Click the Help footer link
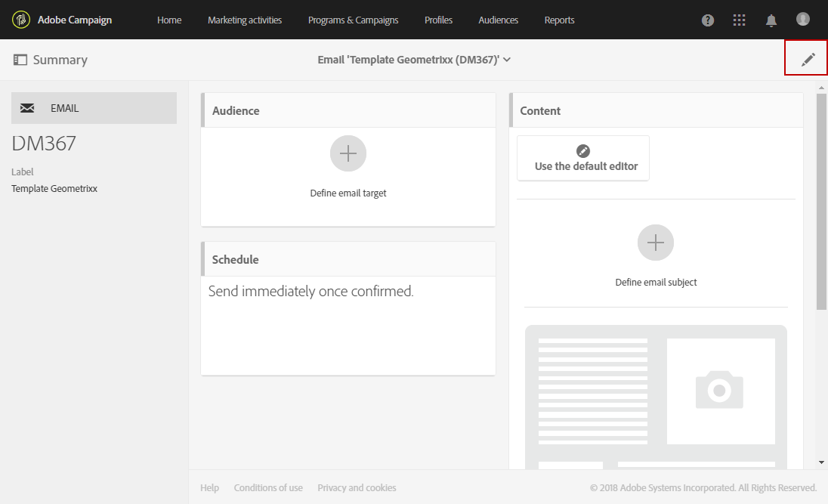The image size is (828, 504). pyautogui.click(x=209, y=487)
